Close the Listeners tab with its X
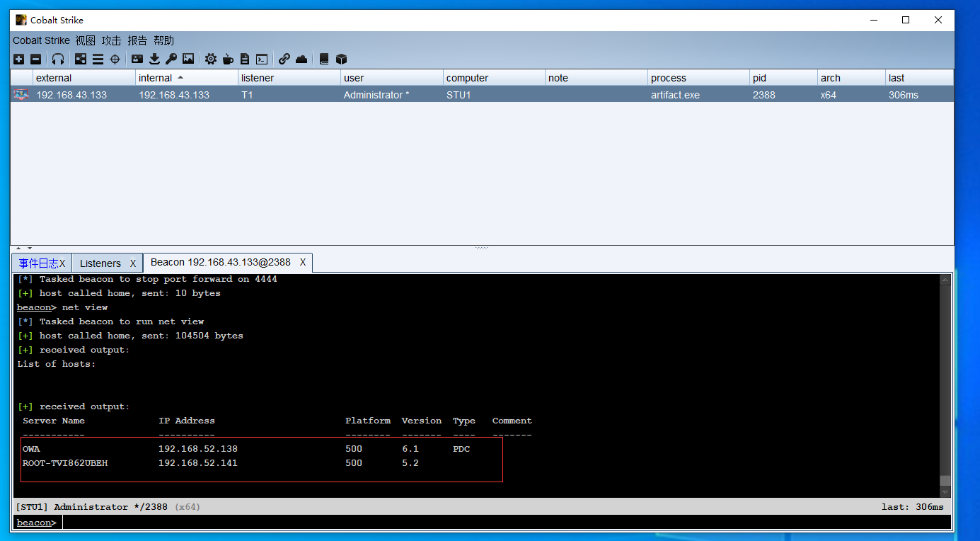The height and width of the screenshot is (541, 980). 133,263
